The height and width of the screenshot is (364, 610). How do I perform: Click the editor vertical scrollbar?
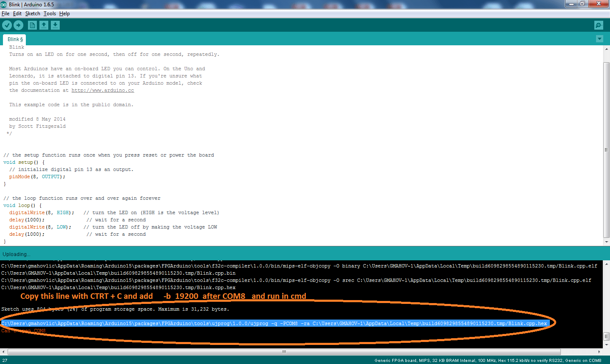click(x=606, y=150)
